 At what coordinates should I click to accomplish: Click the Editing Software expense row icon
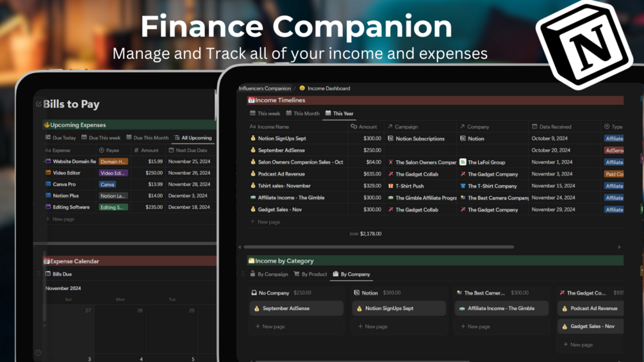click(x=48, y=207)
